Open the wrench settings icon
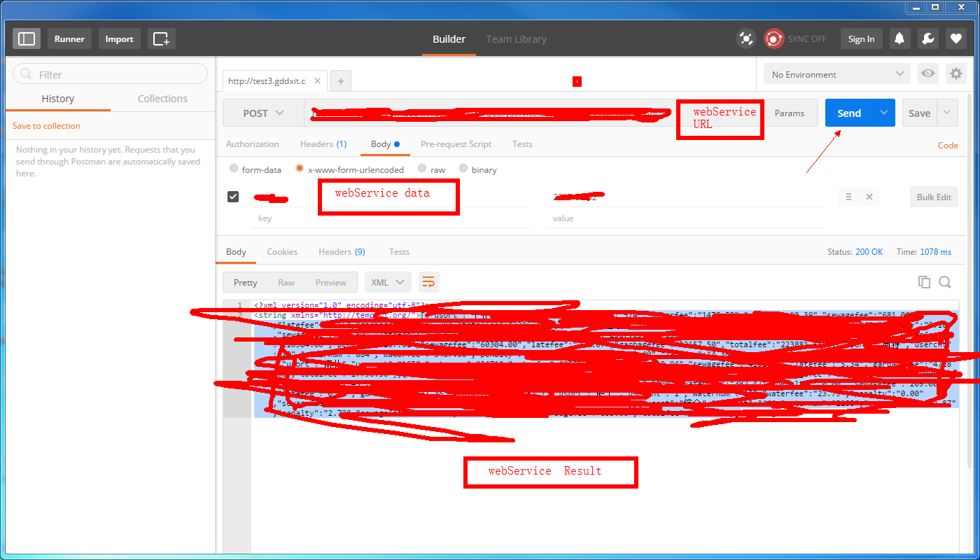The height and width of the screenshot is (560, 980). (x=928, y=38)
